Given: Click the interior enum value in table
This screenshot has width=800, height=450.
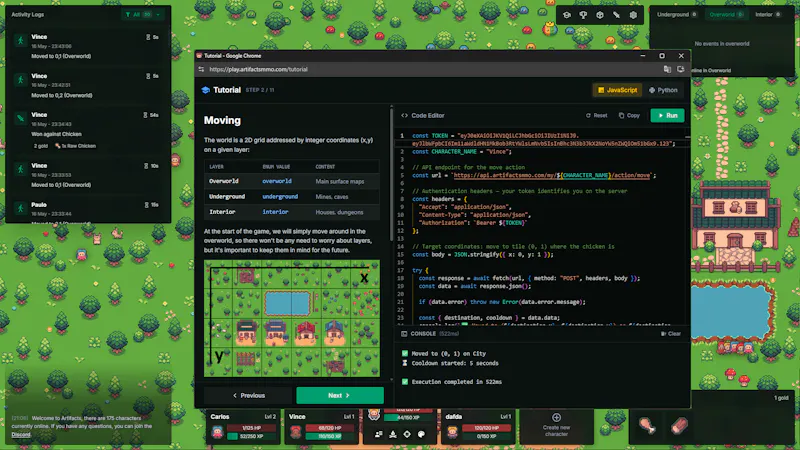Looking at the screenshot, I should point(276,212).
